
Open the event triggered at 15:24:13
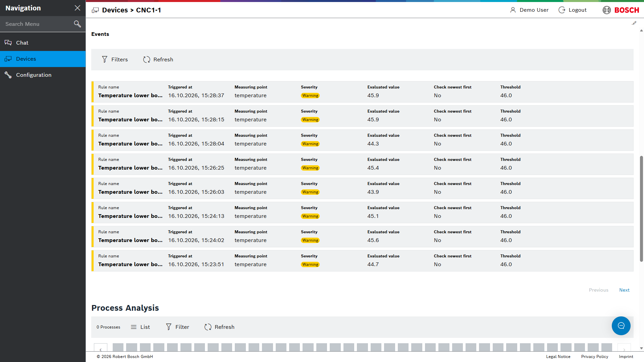tap(362, 213)
